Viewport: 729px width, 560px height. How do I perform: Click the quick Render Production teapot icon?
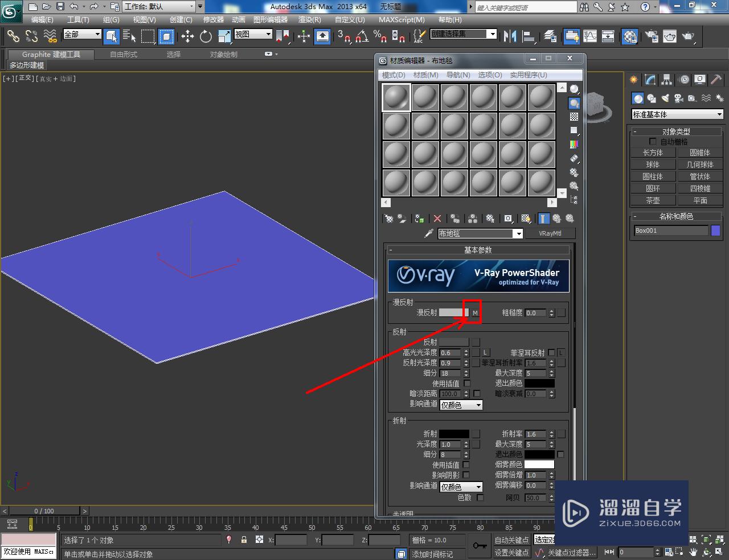click(689, 36)
